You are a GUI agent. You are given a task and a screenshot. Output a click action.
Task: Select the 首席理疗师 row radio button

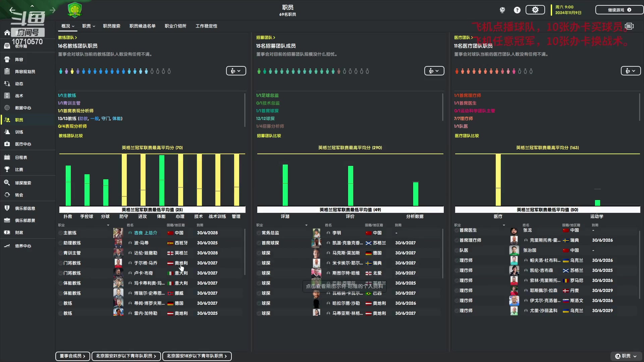point(457,240)
